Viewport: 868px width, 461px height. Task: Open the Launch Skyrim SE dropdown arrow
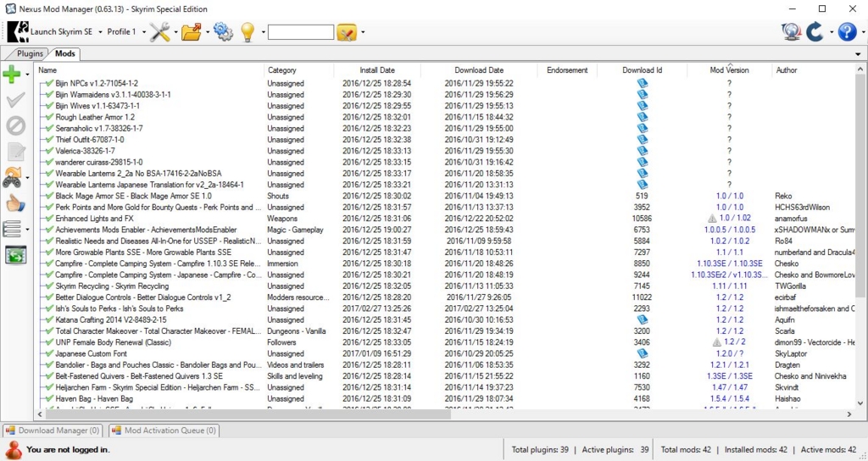point(100,32)
